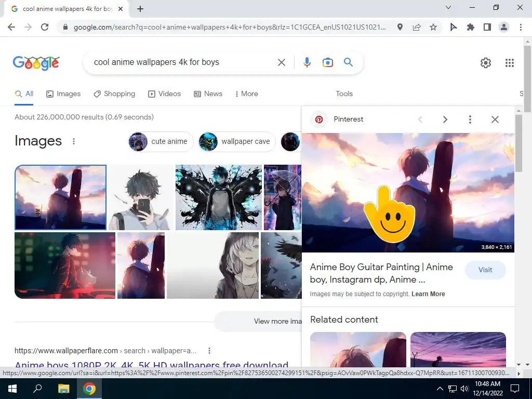The height and width of the screenshot is (399, 532).
Task: Toggle the browser side panel icon
Action: pyautogui.click(x=487, y=27)
